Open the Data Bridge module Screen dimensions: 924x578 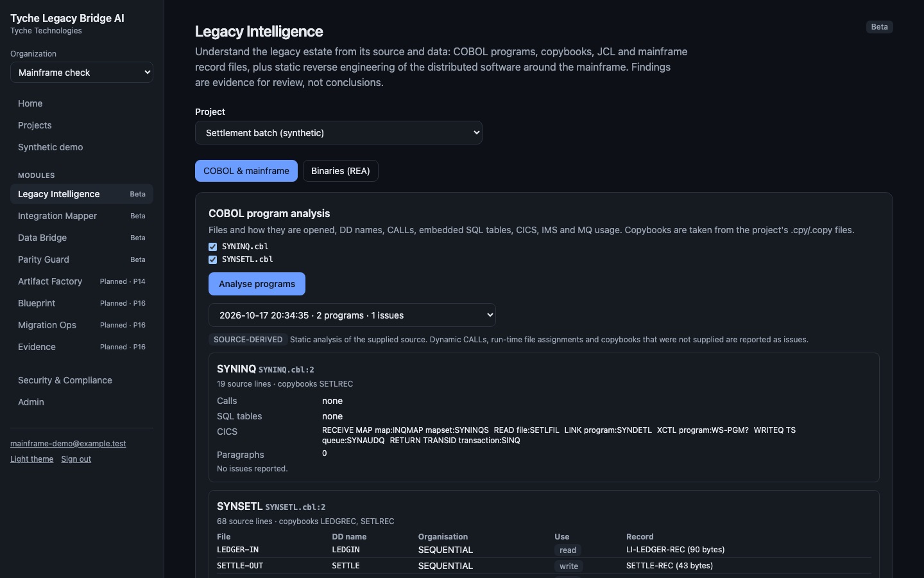(81, 238)
